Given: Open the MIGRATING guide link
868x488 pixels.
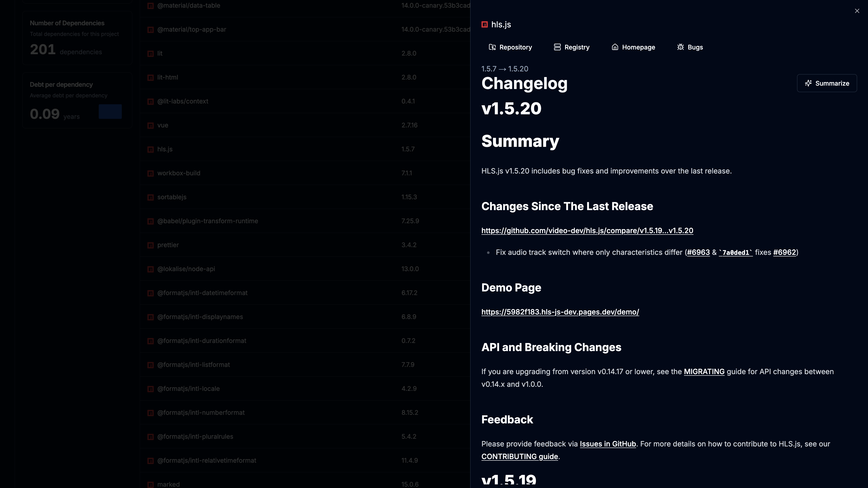Looking at the screenshot, I should 704,372.
